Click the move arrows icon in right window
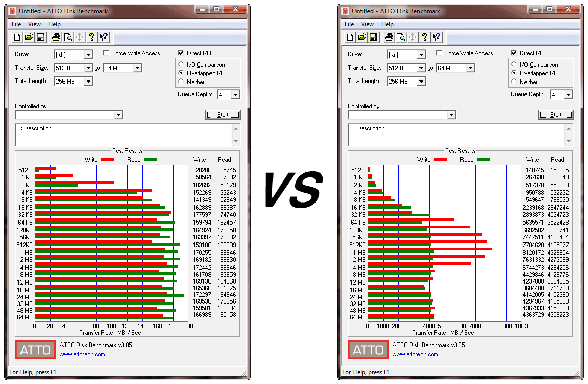 pyautogui.click(x=412, y=37)
